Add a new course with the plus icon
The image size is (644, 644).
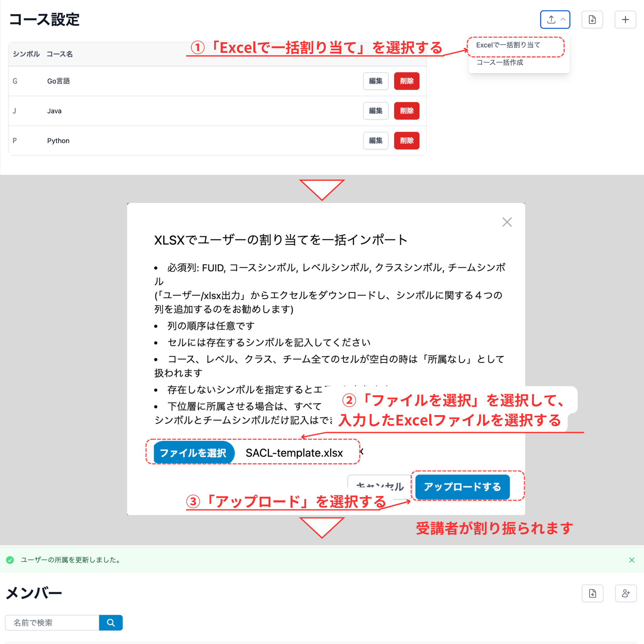click(x=625, y=19)
